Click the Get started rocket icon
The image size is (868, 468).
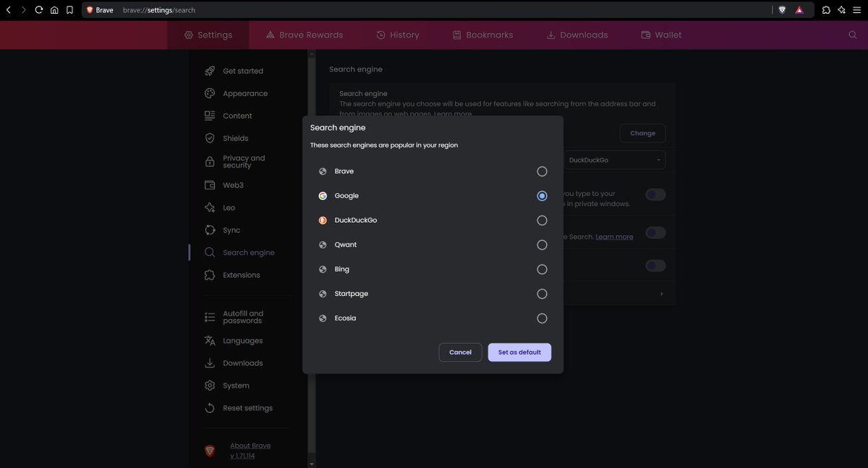coord(210,71)
